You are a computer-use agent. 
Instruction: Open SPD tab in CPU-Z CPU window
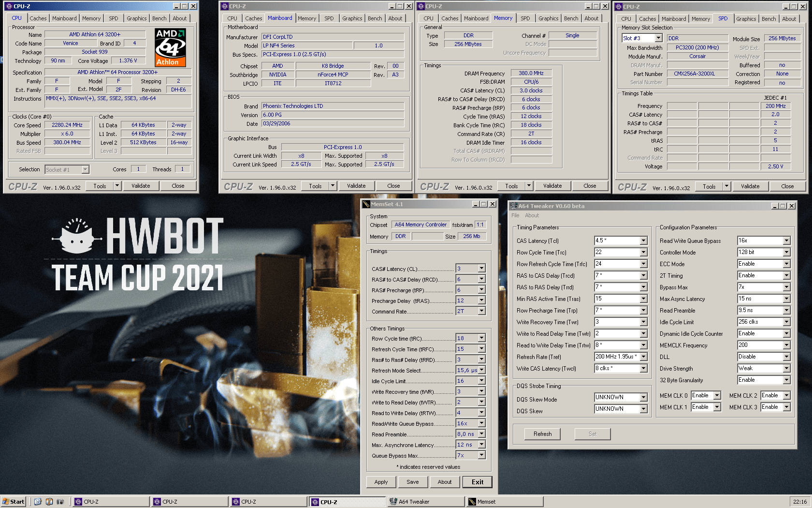coord(113,18)
